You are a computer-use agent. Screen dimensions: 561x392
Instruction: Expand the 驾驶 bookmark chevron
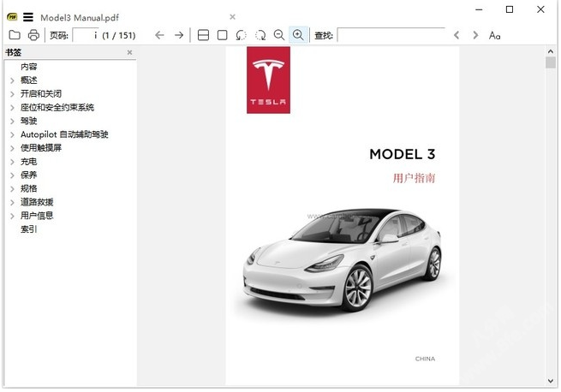click(12, 122)
